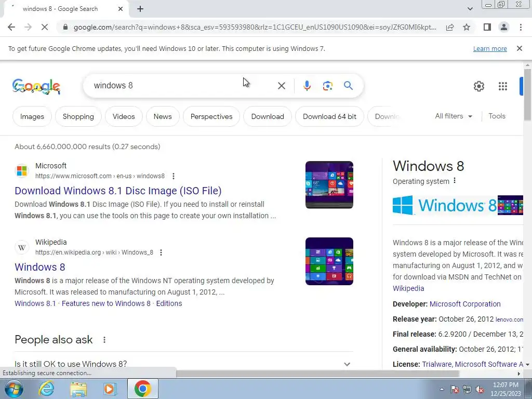Image resolution: width=532 pixels, height=399 pixels.
Task: Open more options for Wikipedia result
Action: [161, 252]
